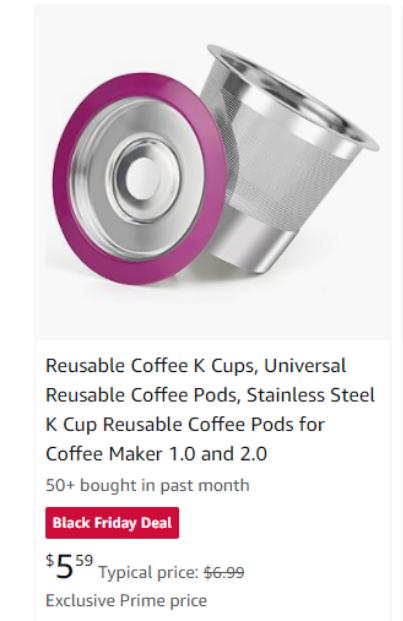
Task: Click the 'Exclusive Prime price' text
Action: (126, 600)
